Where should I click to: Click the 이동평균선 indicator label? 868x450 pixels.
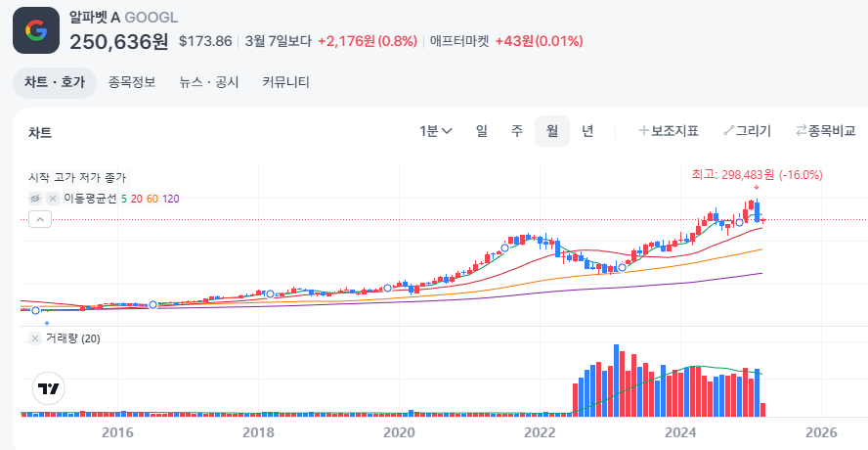(90, 199)
